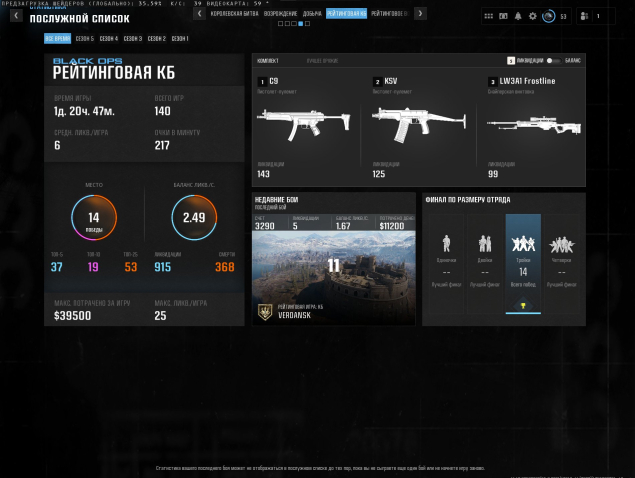The image size is (635, 478).
Task: Click the 14 победы placement circle
Action: pyautogui.click(x=94, y=218)
